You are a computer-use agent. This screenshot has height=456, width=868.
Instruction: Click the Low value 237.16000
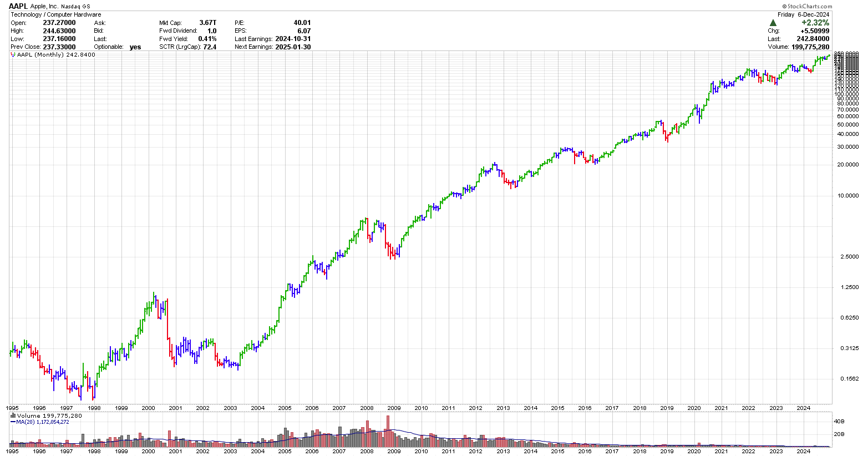coord(59,39)
